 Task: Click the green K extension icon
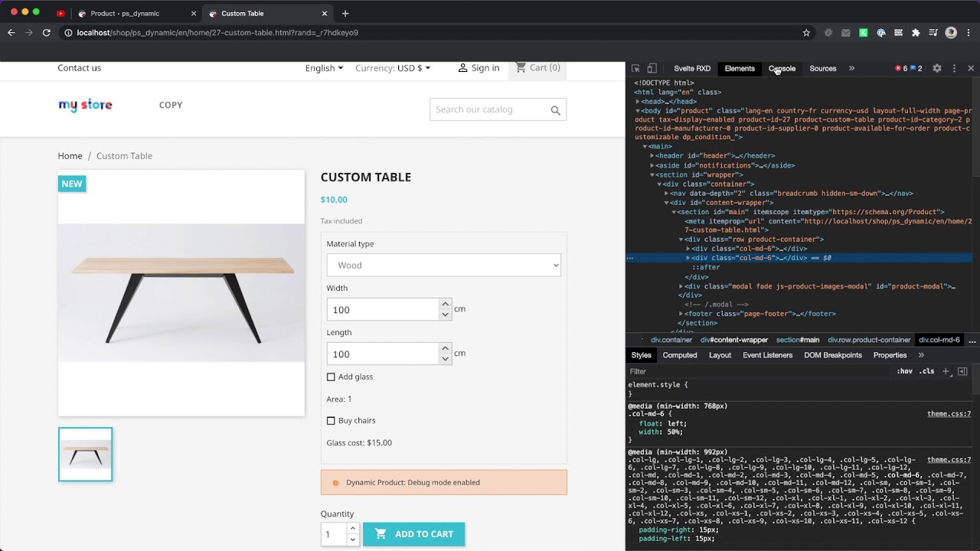tap(863, 33)
